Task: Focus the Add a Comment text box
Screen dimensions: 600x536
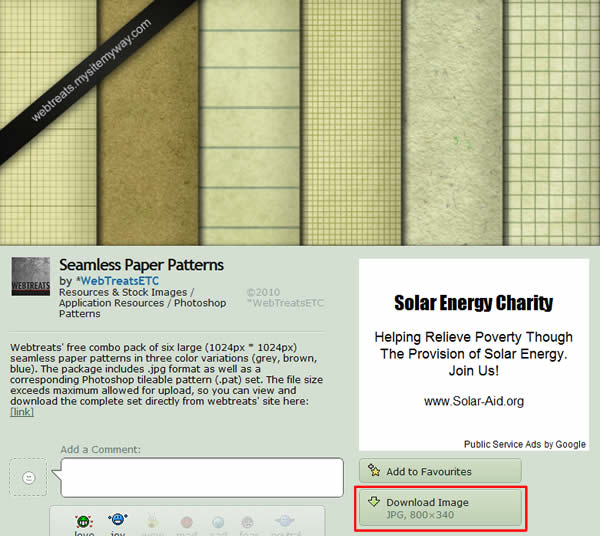Action: [202, 477]
